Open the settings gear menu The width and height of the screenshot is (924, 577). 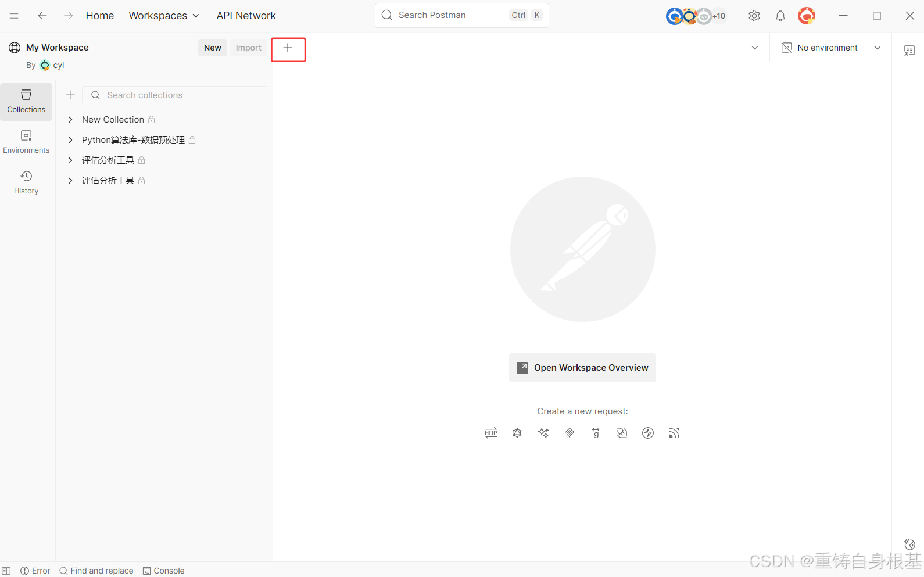click(754, 16)
